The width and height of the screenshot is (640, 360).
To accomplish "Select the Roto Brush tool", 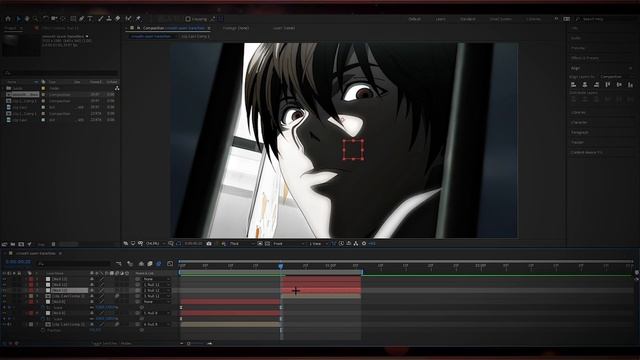I will pyautogui.click(x=129, y=19).
